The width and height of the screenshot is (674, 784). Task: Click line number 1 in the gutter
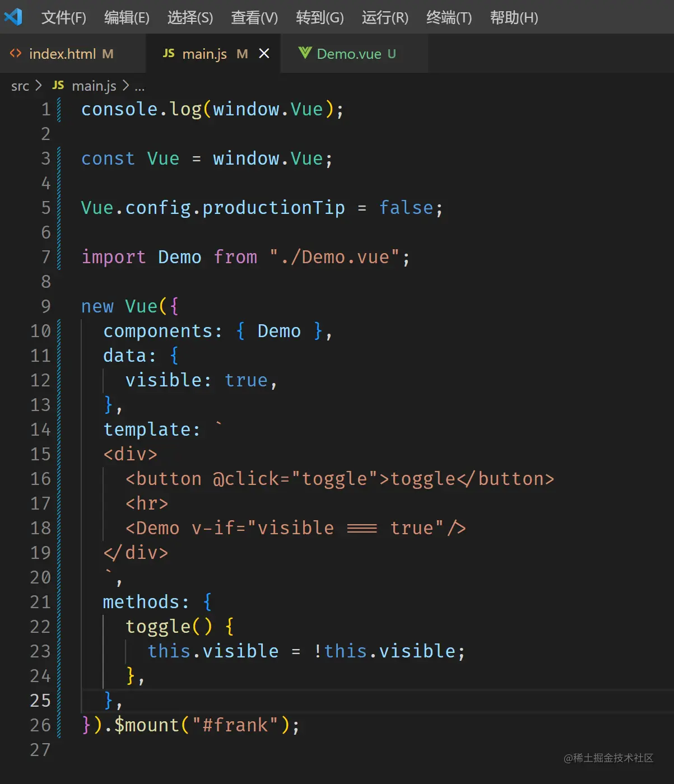[x=46, y=109]
